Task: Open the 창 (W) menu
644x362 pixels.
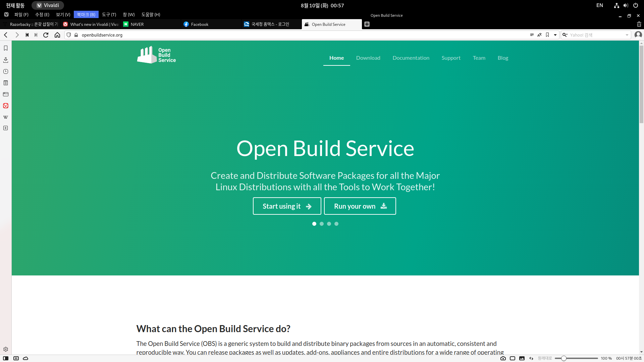Action: click(x=129, y=15)
